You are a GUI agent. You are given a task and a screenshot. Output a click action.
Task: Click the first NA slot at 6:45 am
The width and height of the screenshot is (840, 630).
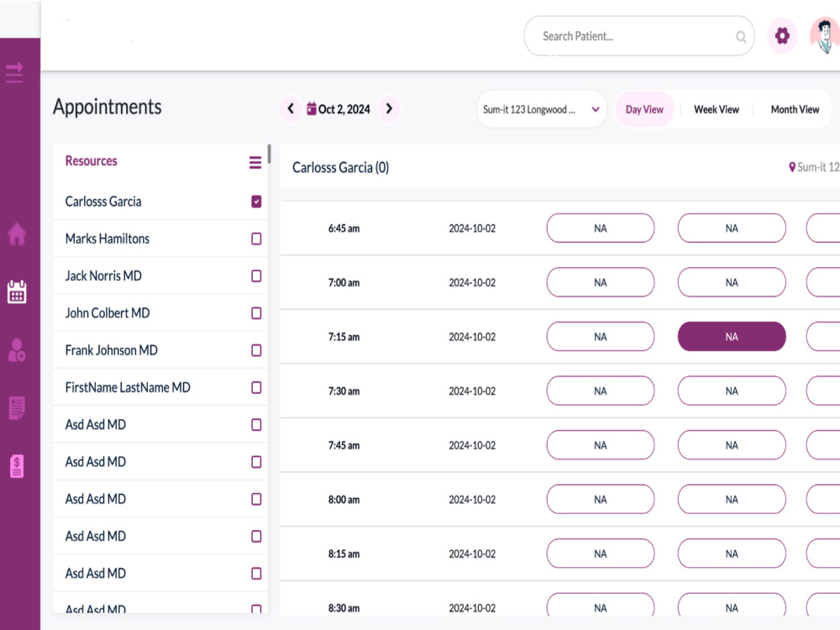tap(601, 228)
